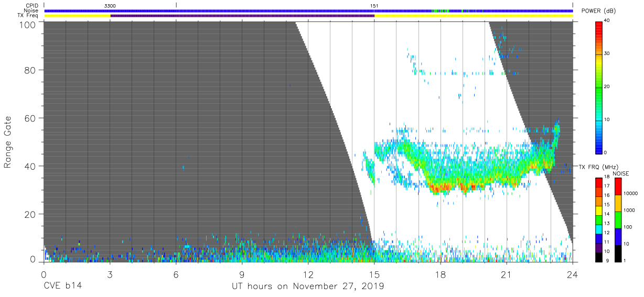Pick the red swatch above 10000 in NOISE legend
The height and width of the screenshot is (297, 644).
point(618,186)
